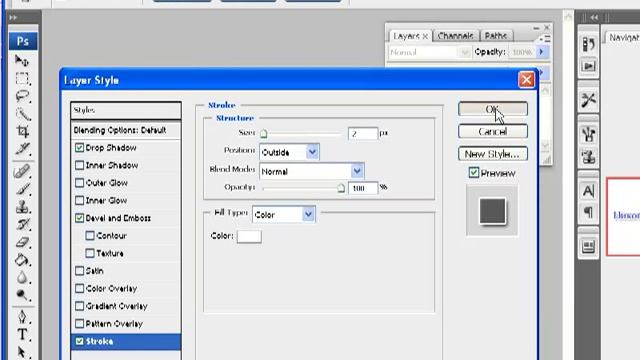Select the Eraser tool
Viewport: 640px width, 360px height.
[x=22, y=242]
